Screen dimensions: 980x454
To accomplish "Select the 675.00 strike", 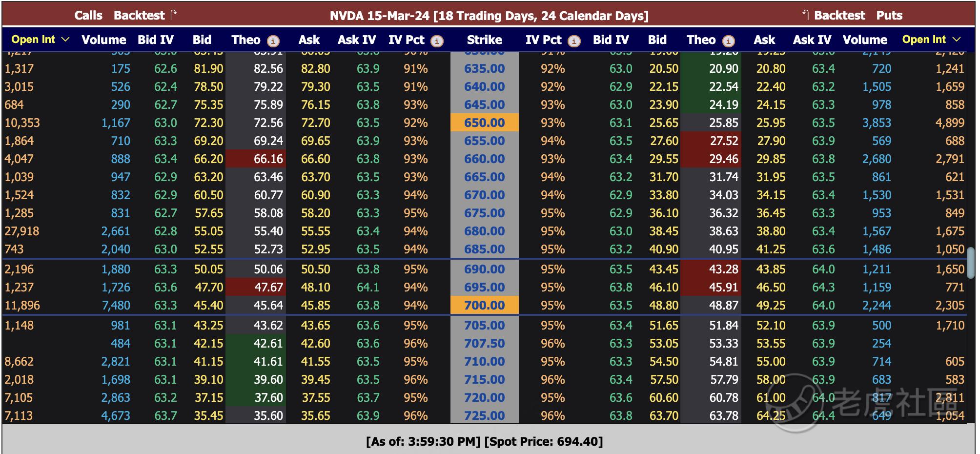I will click(x=485, y=213).
